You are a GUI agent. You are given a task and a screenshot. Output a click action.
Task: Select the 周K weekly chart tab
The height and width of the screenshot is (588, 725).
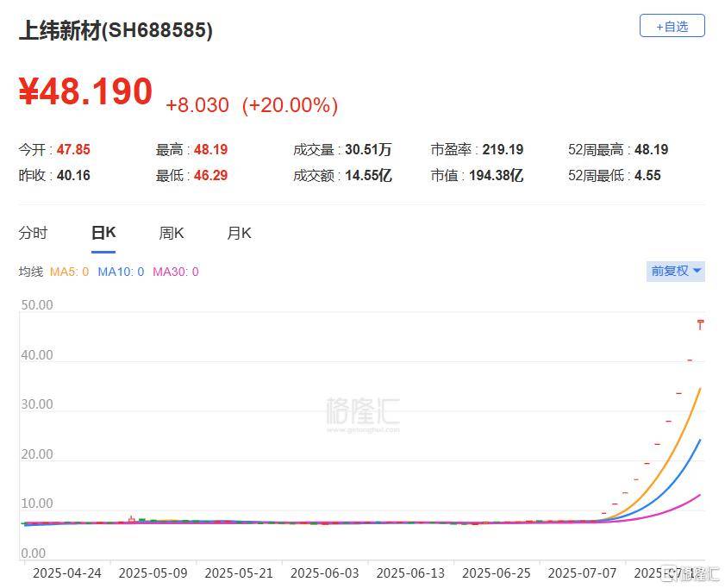[171, 233]
